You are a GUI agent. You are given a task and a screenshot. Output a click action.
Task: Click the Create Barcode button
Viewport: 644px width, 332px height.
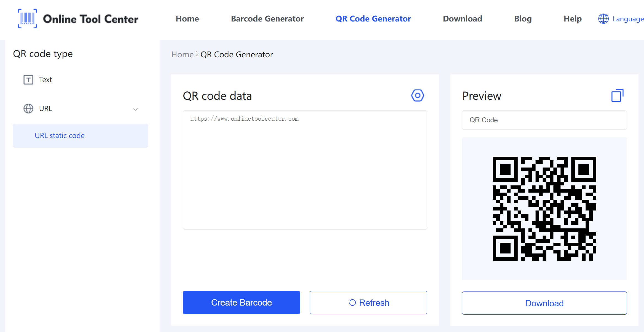pyautogui.click(x=241, y=302)
